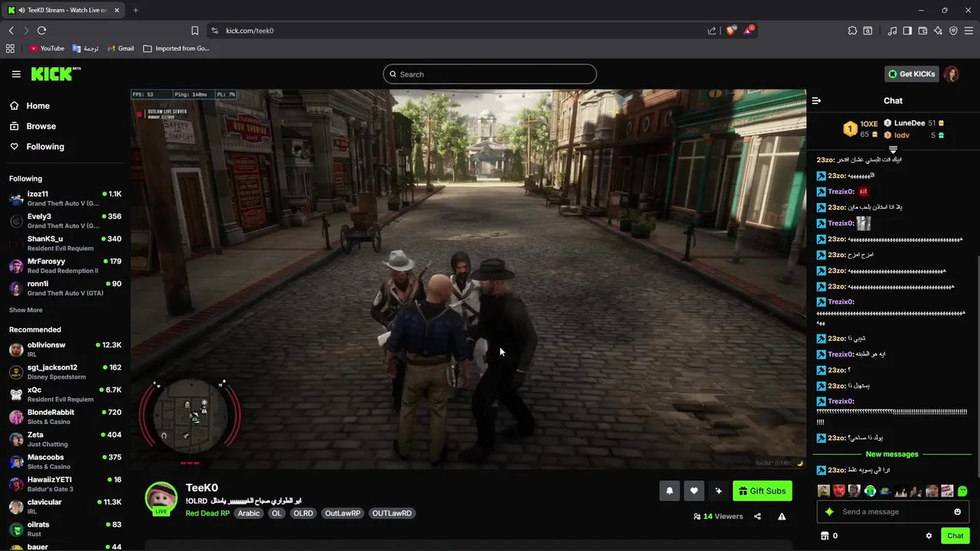
Task: Select the Arabic tag
Action: pyautogui.click(x=249, y=514)
